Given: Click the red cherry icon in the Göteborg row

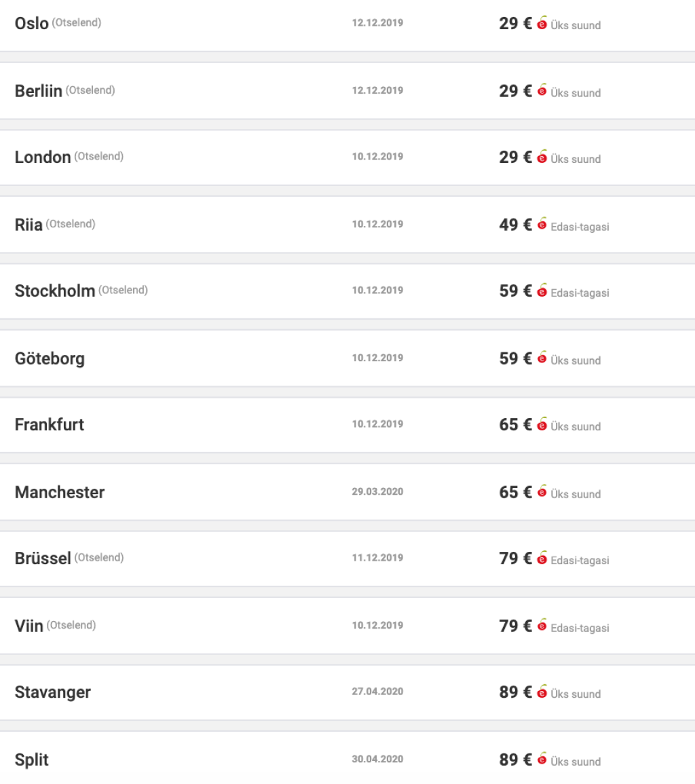Looking at the screenshot, I should 542,358.
